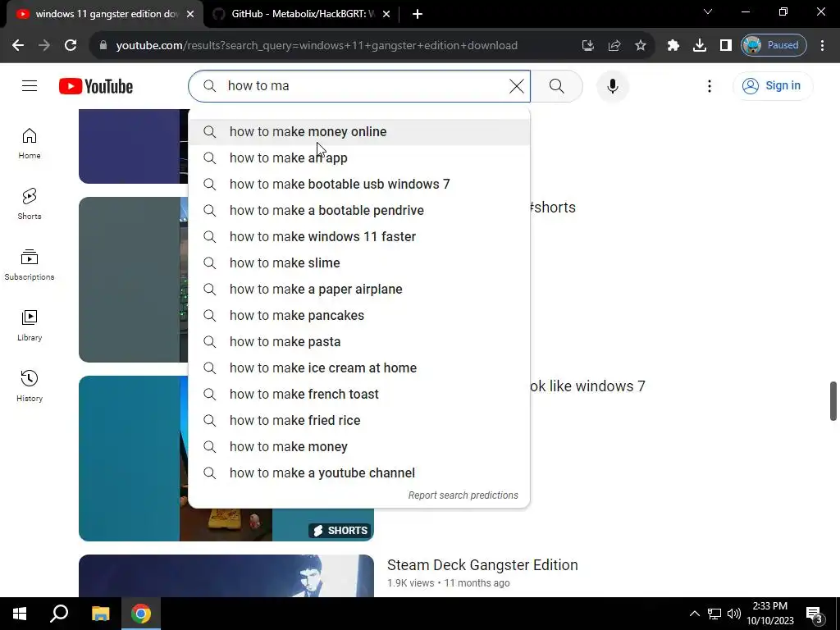840x630 pixels.
Task: Choose the plain 'how to make money' suggestion
Action: coord(359,447)
